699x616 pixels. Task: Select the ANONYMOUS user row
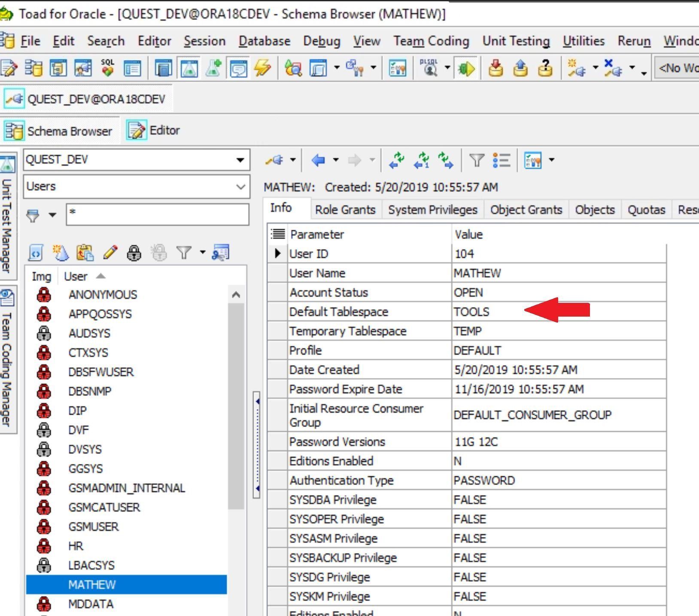(x=127, y=295)
